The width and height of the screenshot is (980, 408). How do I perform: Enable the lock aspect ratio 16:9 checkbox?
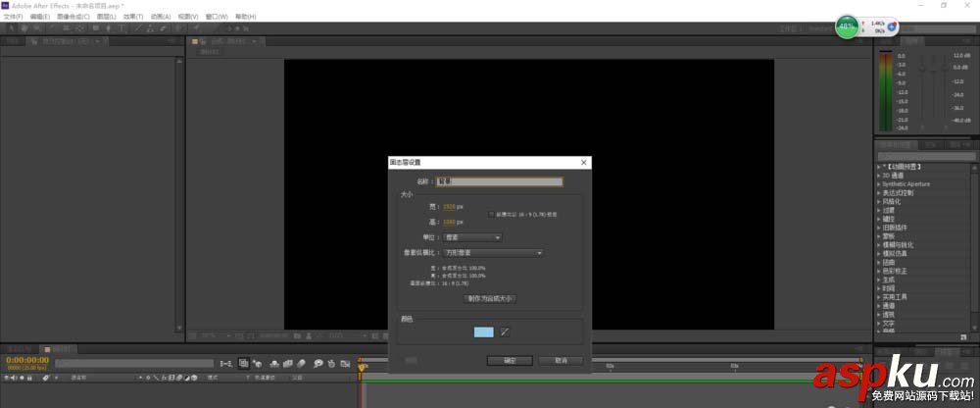click(492, 213)
